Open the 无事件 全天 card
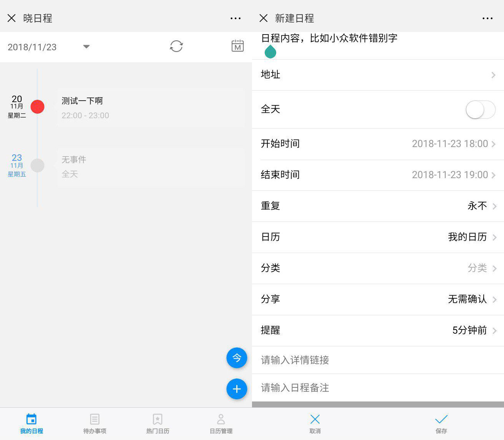 click(151, 167)
